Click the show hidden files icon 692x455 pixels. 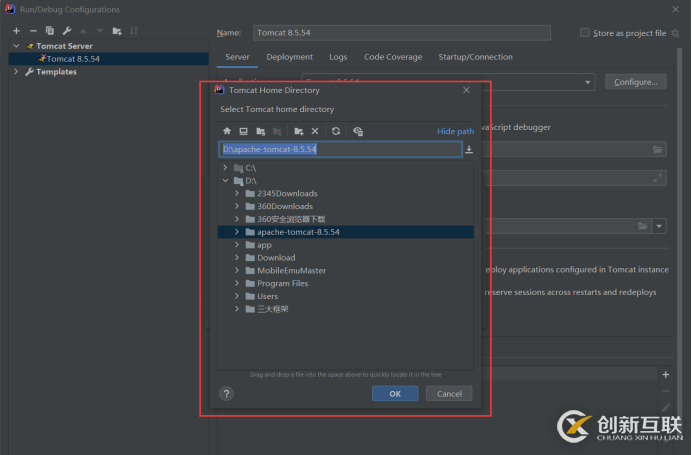(x=358, y=131)
